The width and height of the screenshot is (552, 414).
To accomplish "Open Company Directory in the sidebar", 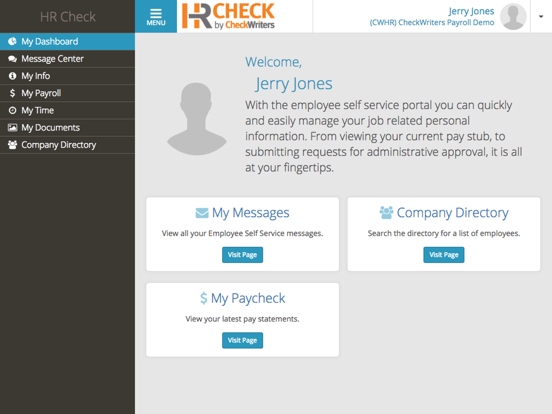I will [67, 145].
